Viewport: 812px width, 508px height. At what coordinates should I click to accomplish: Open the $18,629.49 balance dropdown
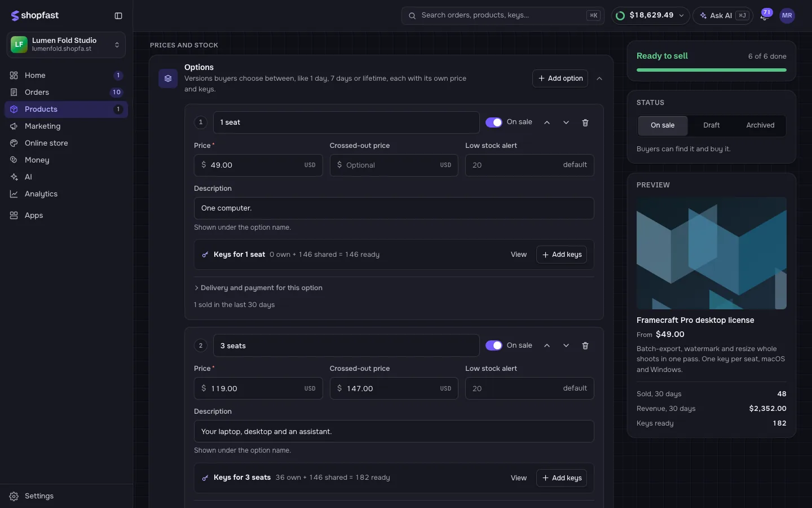click(650, 16)
